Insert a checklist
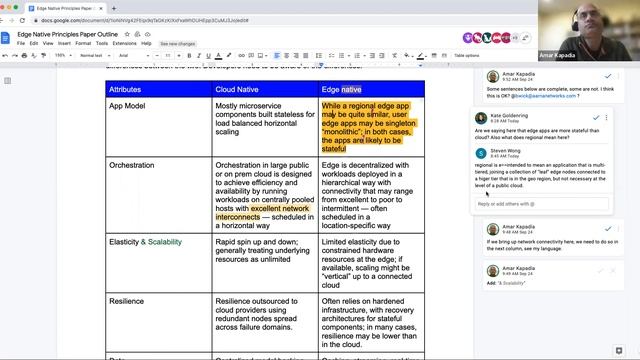Viewport: 640px width, 360px height. tap(331, 56)
